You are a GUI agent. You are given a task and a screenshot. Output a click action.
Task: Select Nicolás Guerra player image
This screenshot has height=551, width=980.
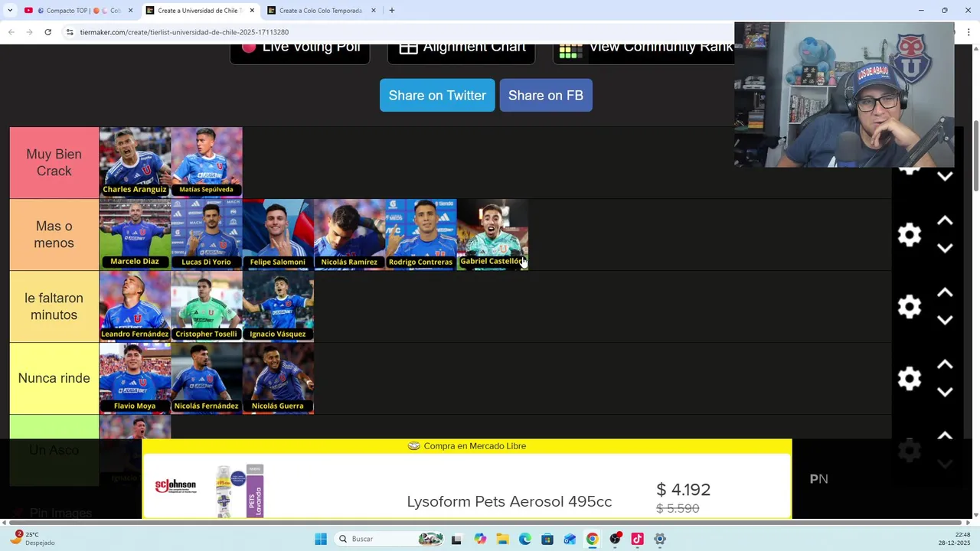point(278,378)
